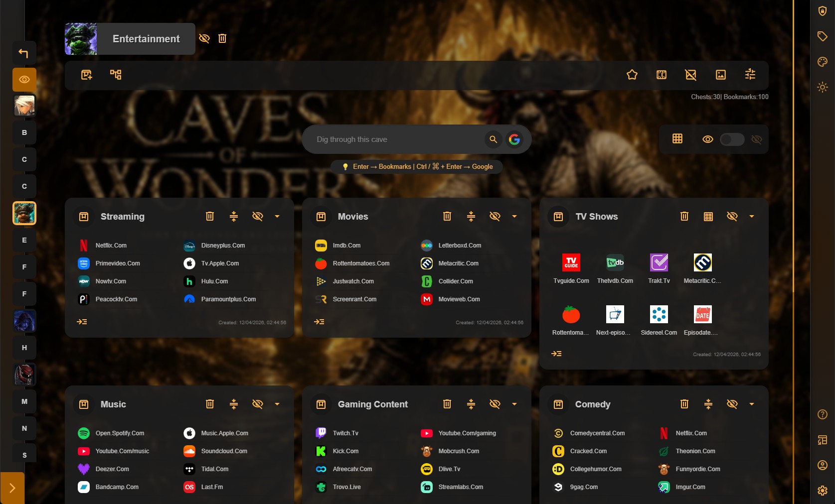Change the layout of Streaming chest
Image resolution: width=835 pixels, height=504 pixels.
tap(234, 216)
